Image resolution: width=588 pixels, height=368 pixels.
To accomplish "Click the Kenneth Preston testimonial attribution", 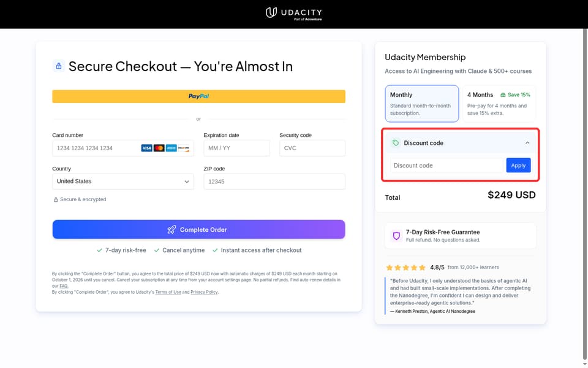I will [433, 312].
